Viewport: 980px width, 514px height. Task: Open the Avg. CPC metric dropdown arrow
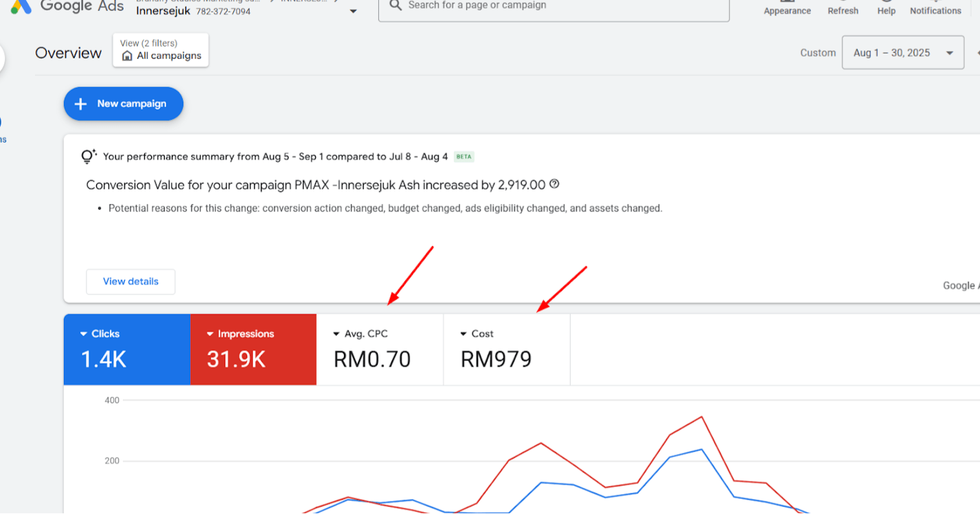(x=337, y=334)
